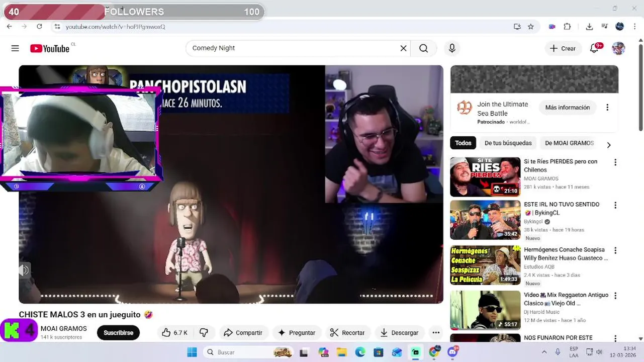Viewport: 644px width, 362px height.
Task: Open the YouTube hamburger guide menu
Action: pos(15,48)
